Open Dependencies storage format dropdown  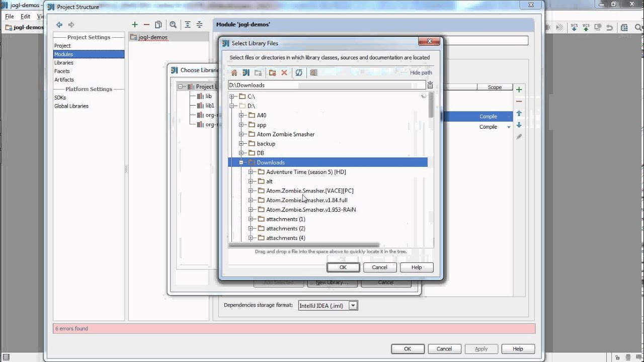[x=353, y=305]
